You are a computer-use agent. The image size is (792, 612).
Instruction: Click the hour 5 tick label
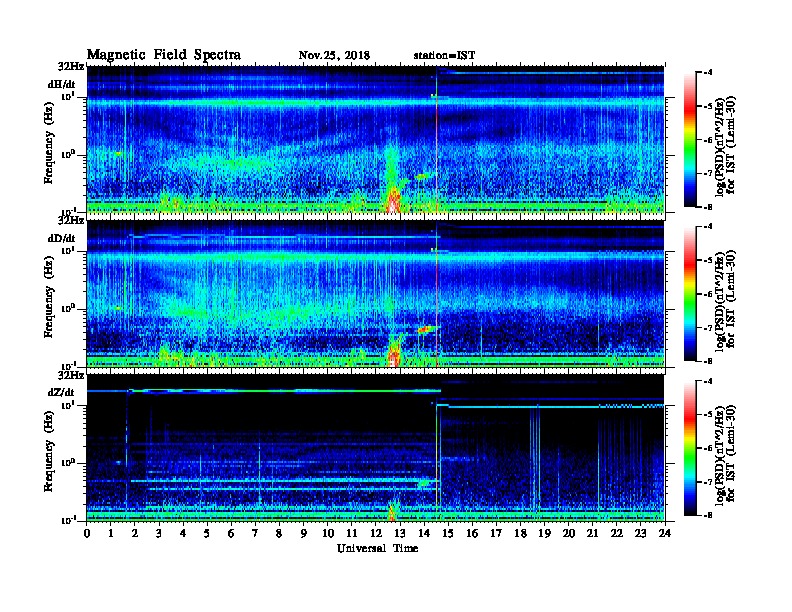pyautogui.click(x=207, y=534)
